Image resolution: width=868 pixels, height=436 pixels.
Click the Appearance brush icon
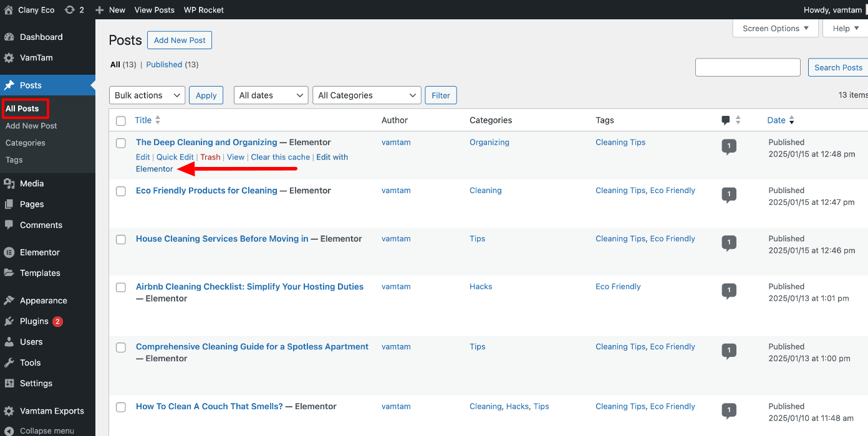(9, 300)
